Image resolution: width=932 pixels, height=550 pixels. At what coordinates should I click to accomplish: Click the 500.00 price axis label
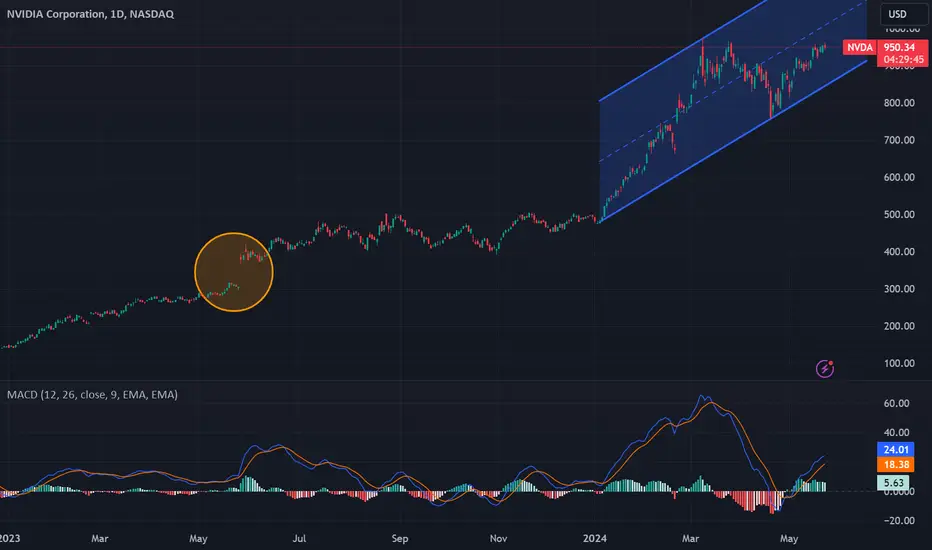(899, 215)
